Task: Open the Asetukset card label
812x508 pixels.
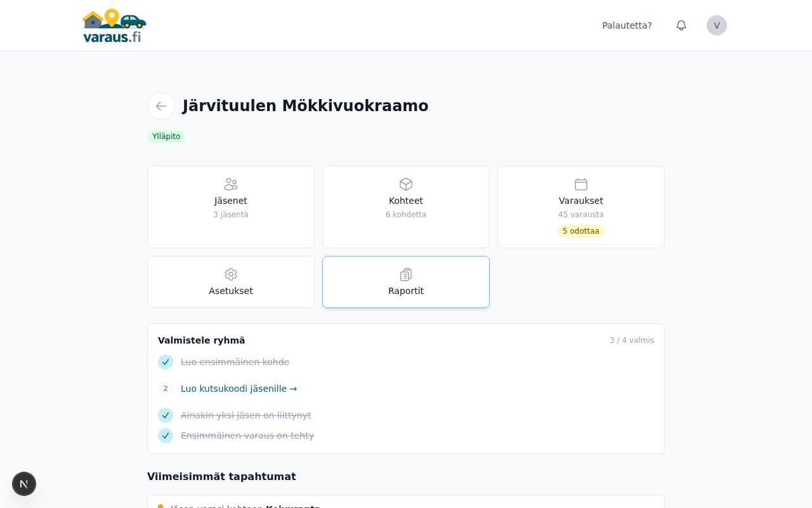Action: coord(231,291)
